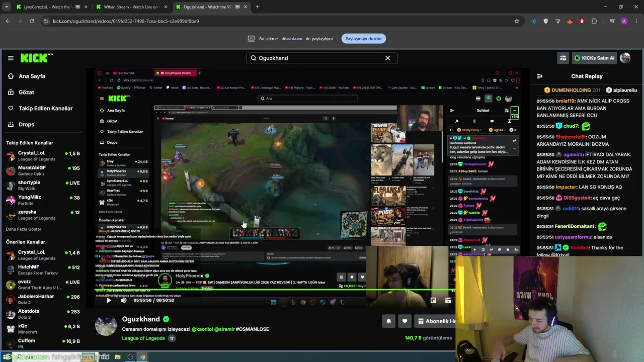Open xQc recommended channel
Viewport: 644px width, 362px height.
pos(43,329)
